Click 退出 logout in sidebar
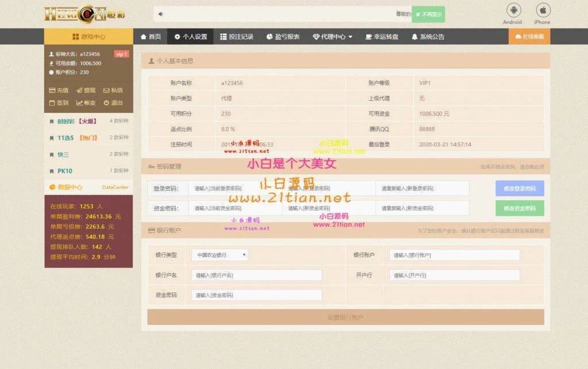588x369 pixels. 113,103
